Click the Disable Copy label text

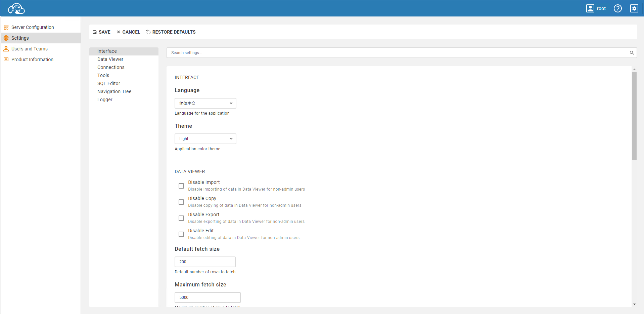tap(202, 198)
